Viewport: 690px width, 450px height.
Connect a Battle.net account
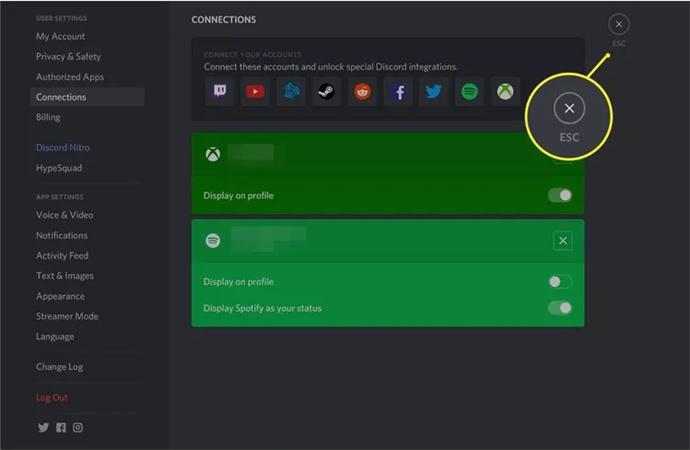(x=291, y=91)
